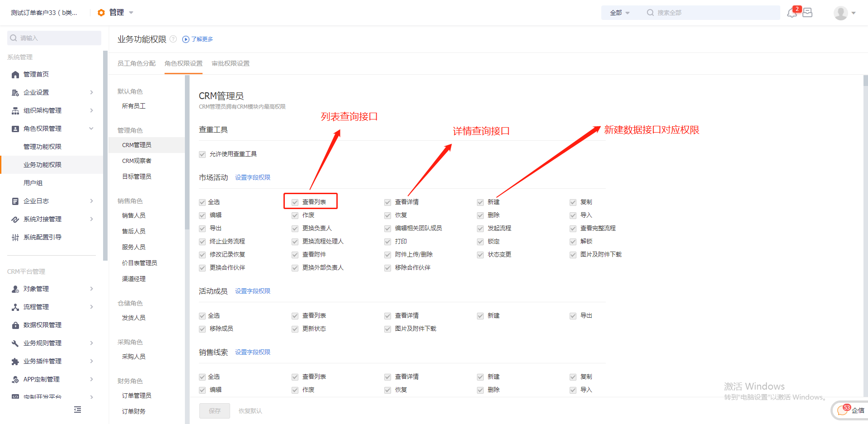Collapse 角色权限管理 chevron
This screenshot has height=424, width=868.
point(91,129)
